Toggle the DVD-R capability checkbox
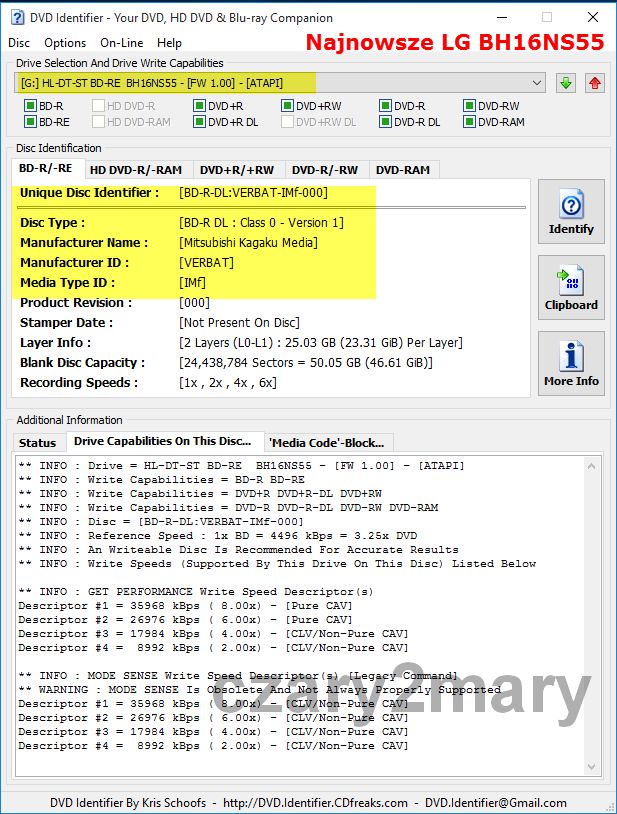 pos(385,106)
